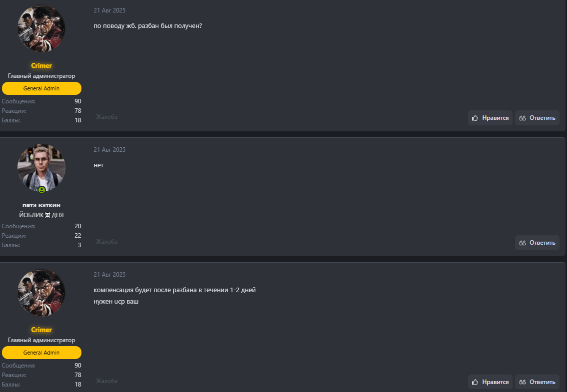Reply to the компенсация post

(x=537, y=382)
